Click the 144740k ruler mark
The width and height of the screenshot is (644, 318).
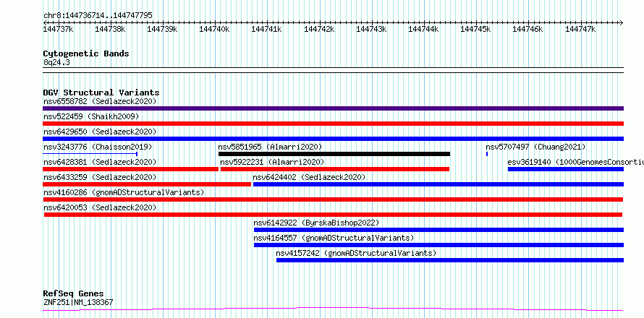coord(215,29)
